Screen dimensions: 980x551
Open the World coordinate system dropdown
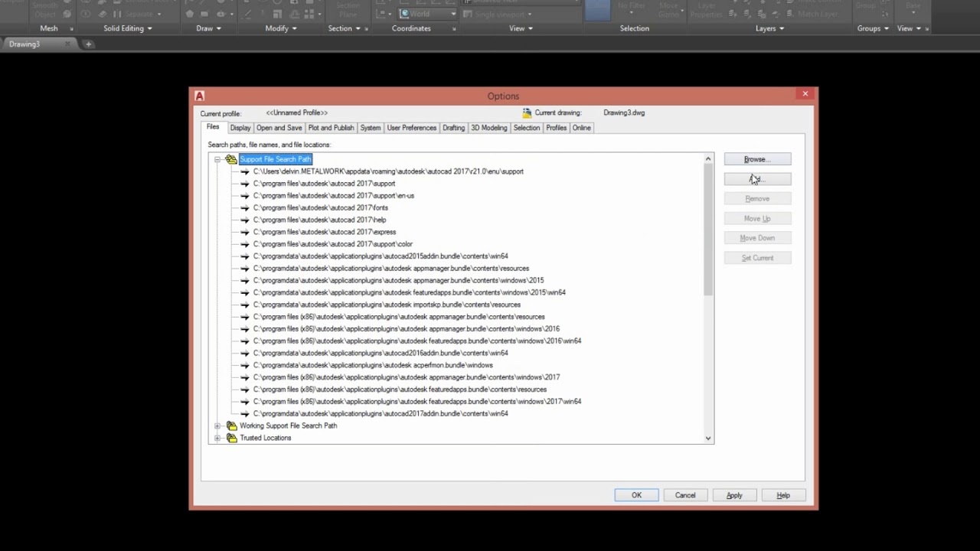(x=452, y=14)
